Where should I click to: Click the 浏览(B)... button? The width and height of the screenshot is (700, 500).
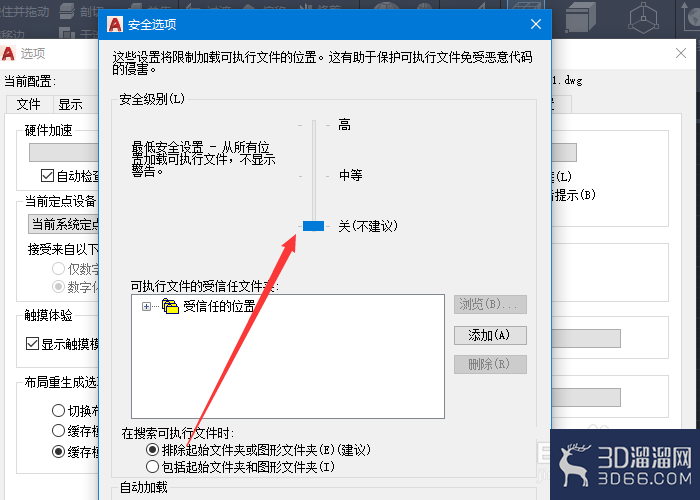click(490, 304)
